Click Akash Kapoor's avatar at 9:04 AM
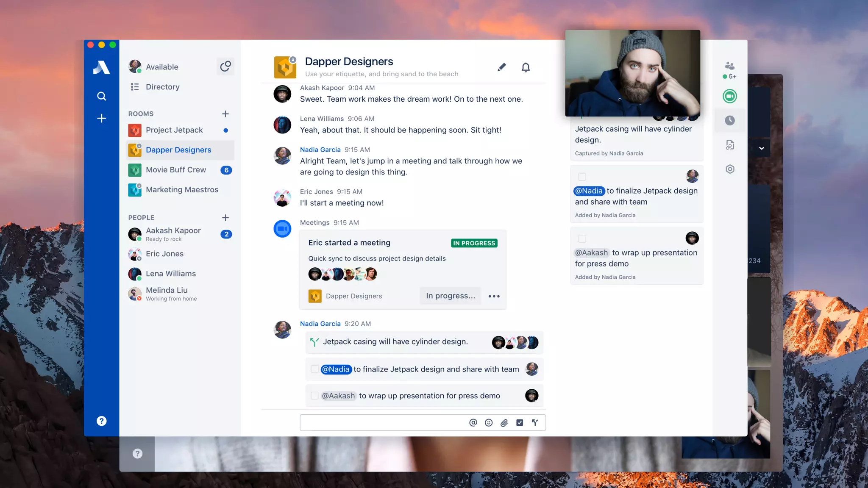The image size is (868, 488). pos(282,94)
